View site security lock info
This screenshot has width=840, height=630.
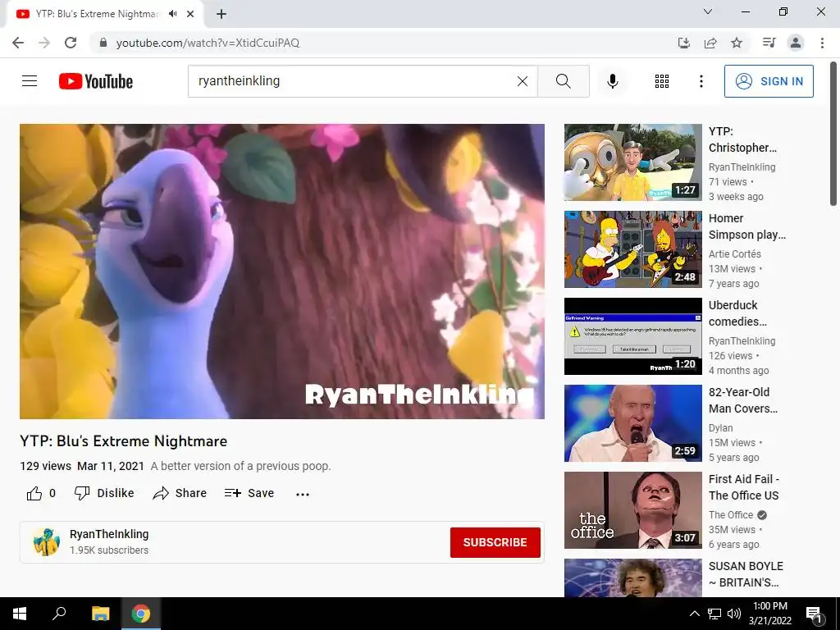coord(103,43)
